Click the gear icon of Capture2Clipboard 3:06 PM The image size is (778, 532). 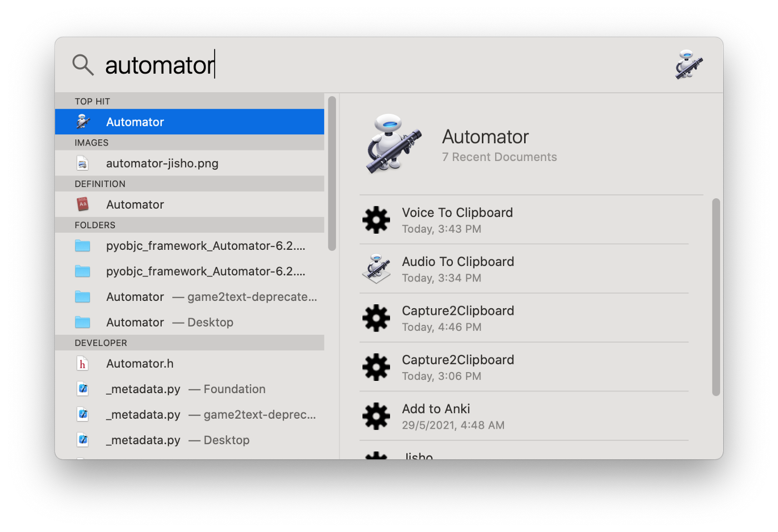coord(376,367)
